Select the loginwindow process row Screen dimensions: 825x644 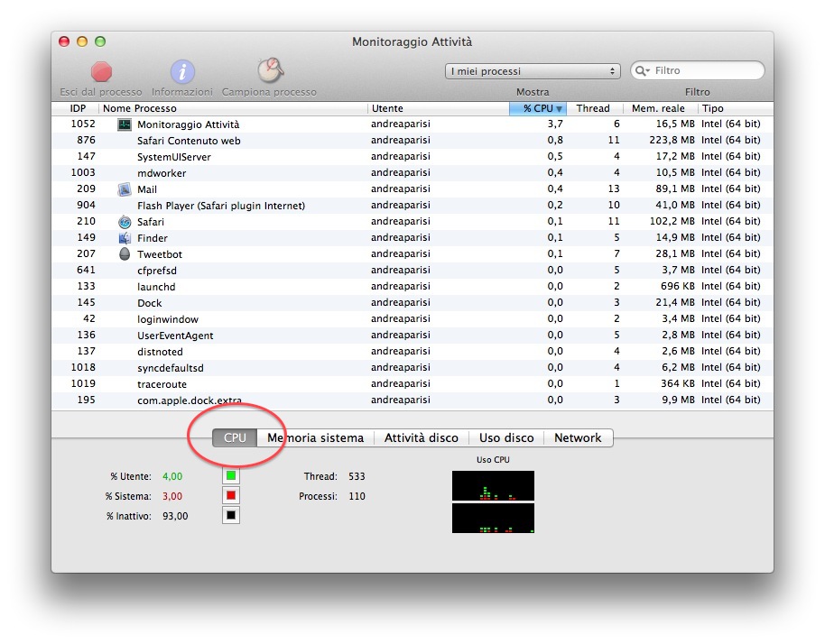(x=412, y=319)
